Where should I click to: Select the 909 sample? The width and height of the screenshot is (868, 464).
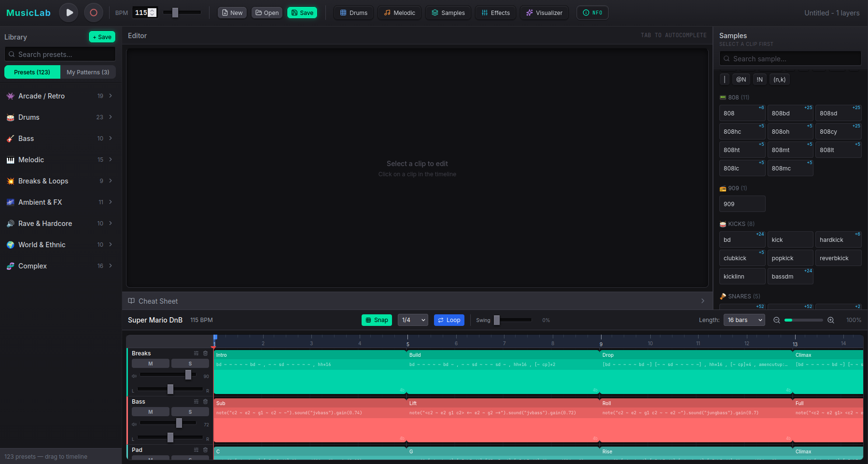(742, 204)
